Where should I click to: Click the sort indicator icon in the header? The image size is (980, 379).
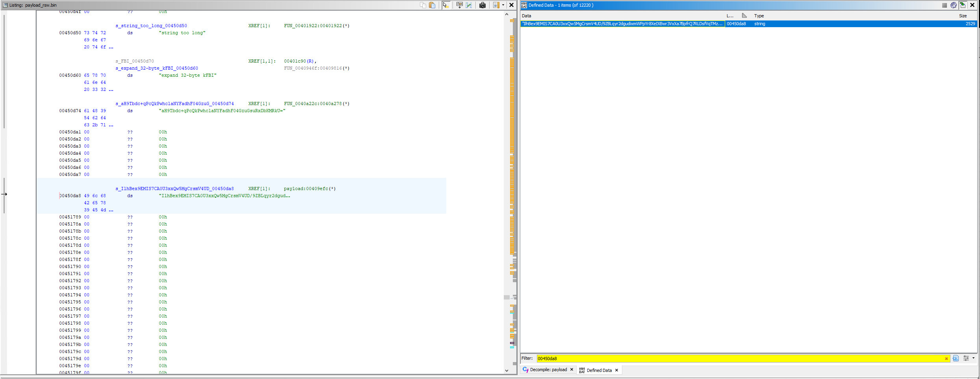744,16
